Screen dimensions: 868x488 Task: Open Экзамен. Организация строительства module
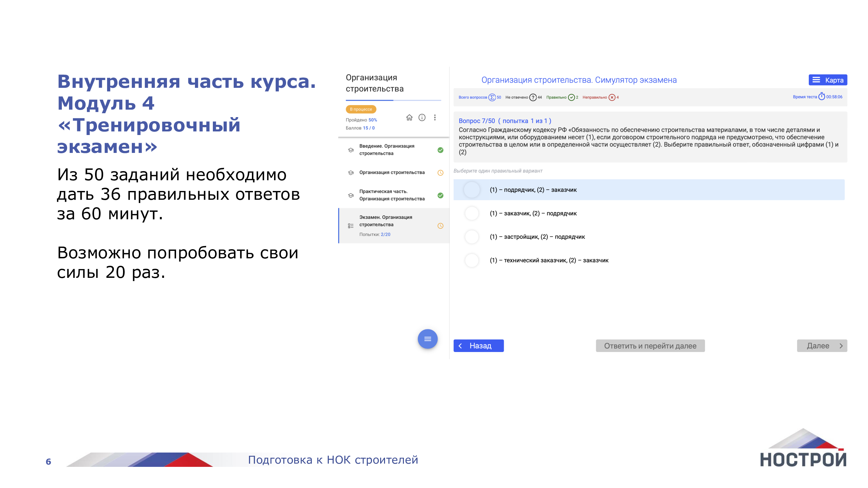pyautogui.click(x=393, y=225)
